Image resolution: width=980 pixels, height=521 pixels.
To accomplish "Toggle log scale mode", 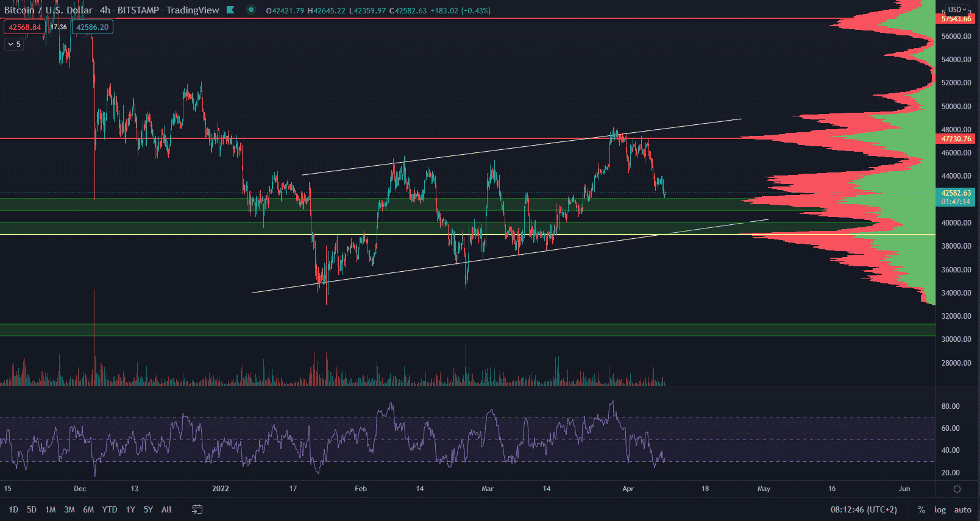I will pos(940,509).
